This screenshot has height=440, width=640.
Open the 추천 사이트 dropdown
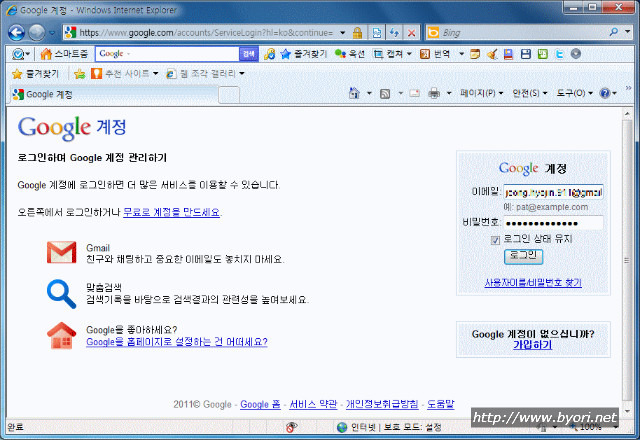point(124,74)
